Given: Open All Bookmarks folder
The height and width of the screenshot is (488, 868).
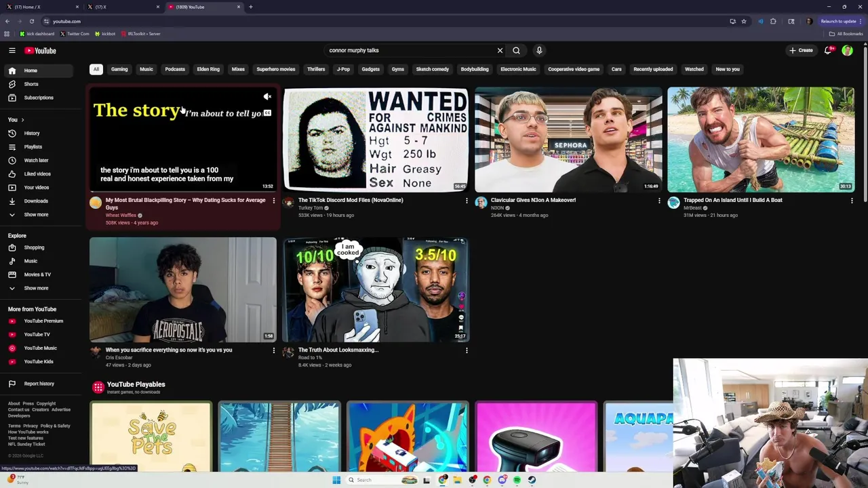Looking at the screenshot, I should (846, 34).
